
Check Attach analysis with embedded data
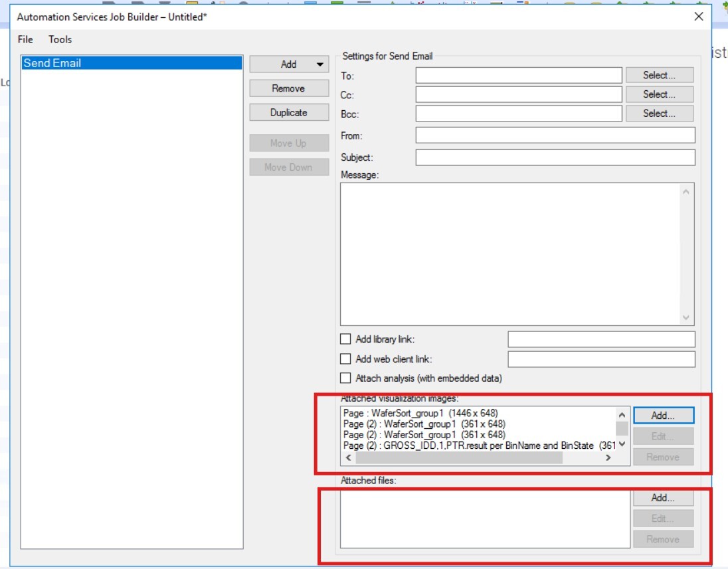345,378
